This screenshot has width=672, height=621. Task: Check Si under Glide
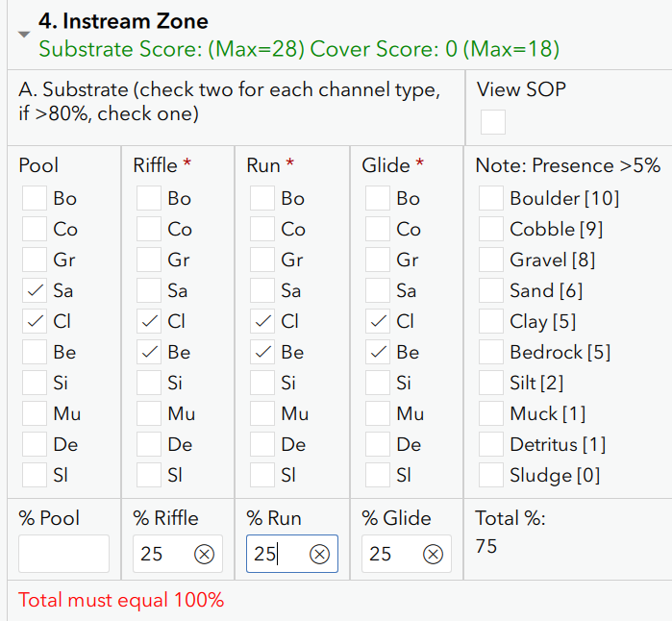(378, 383)
